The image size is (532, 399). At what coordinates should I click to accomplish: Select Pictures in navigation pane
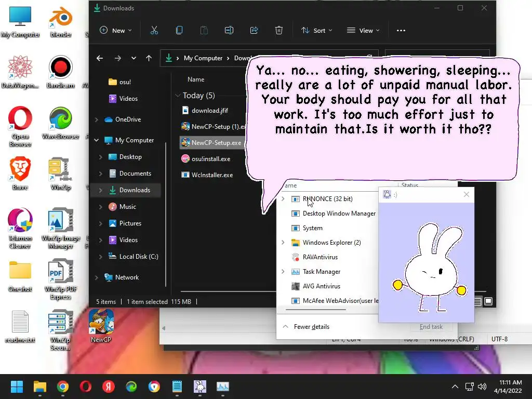(130, 223)
